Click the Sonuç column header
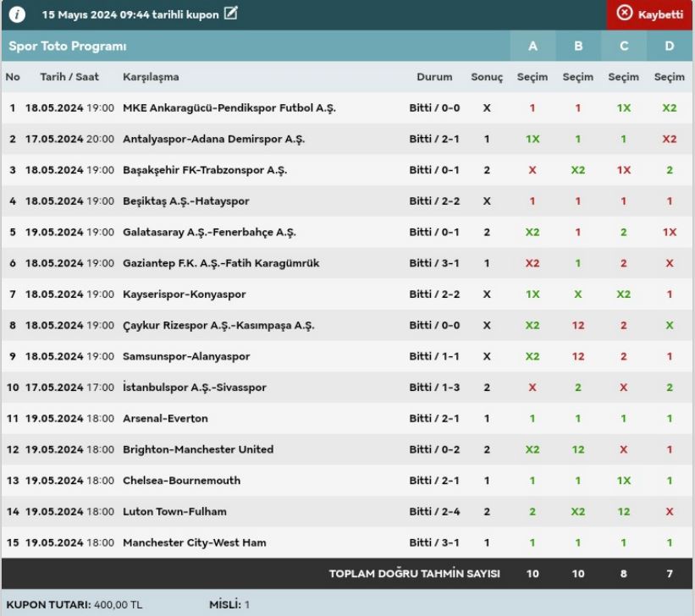 (487, 77)
